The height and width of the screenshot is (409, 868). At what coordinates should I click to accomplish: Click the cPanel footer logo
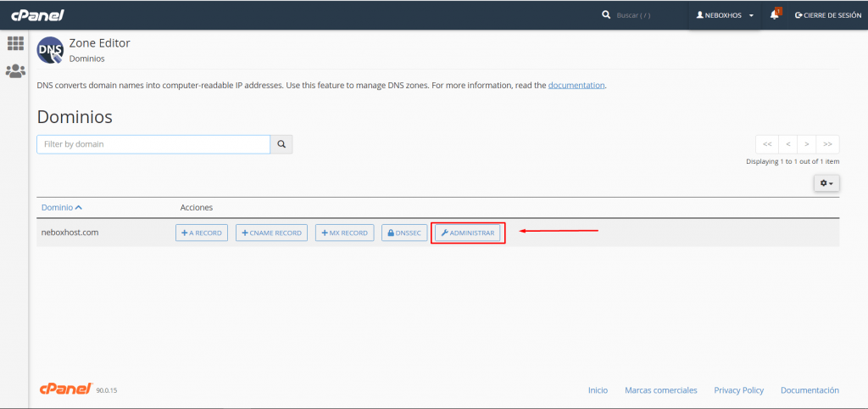(66, 389)
